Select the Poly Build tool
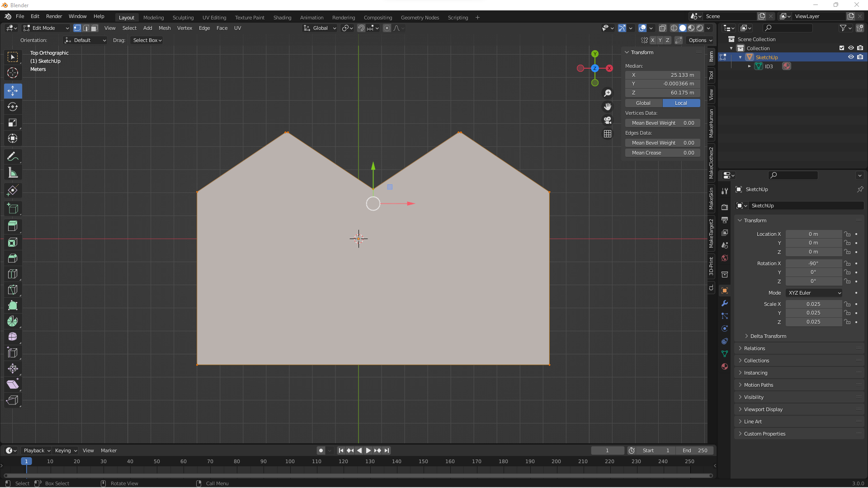 pos(13,305)
